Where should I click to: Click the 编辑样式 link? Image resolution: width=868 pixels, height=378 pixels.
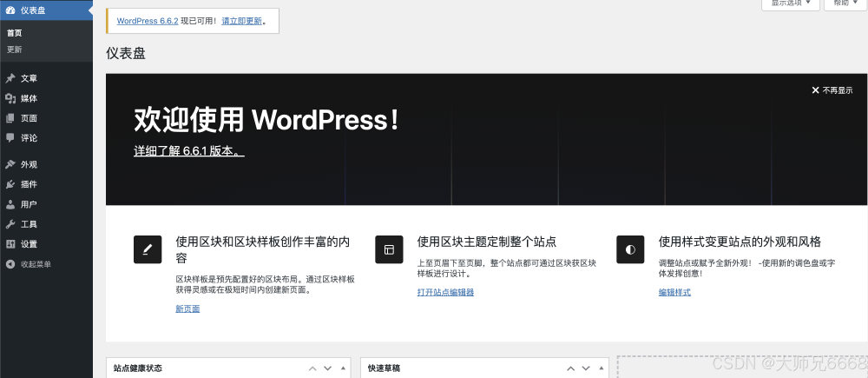(x=674, y=292)
